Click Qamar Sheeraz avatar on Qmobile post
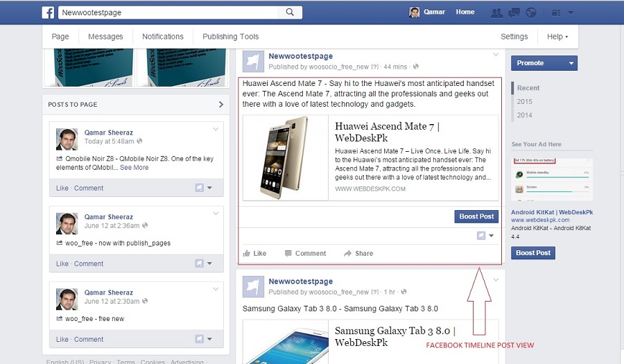 (x=67, y=139)
